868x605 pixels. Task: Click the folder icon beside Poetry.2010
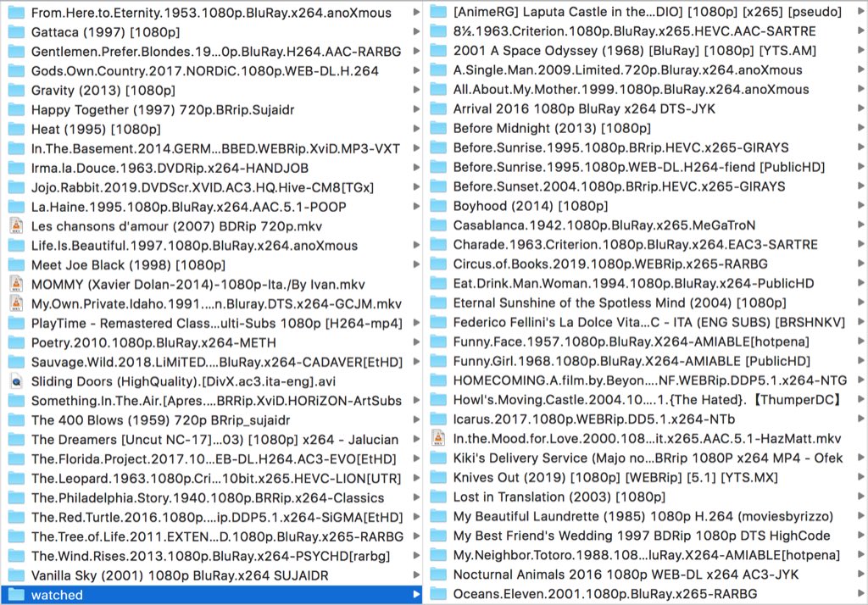point(17,342)
